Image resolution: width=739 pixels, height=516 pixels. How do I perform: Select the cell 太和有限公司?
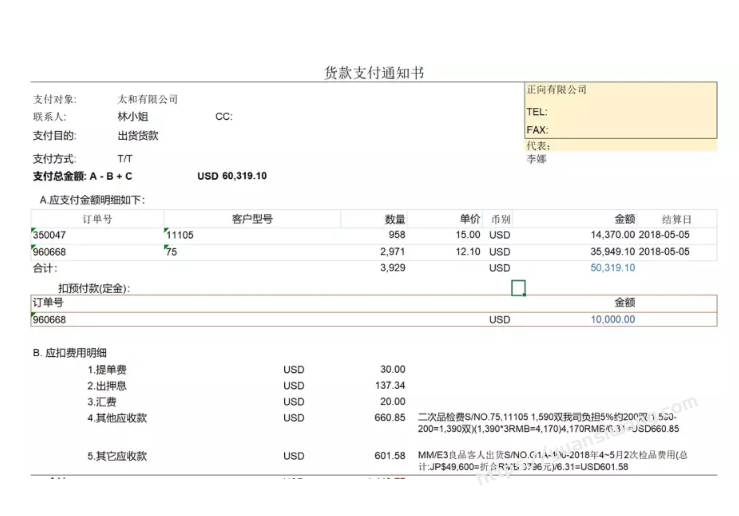(148, 99)
